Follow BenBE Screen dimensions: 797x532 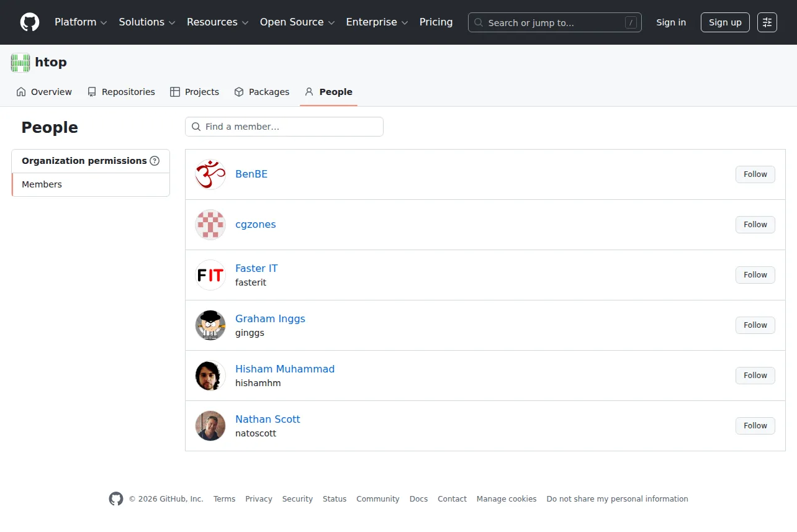pyautogui.click(x=755, y=174)
